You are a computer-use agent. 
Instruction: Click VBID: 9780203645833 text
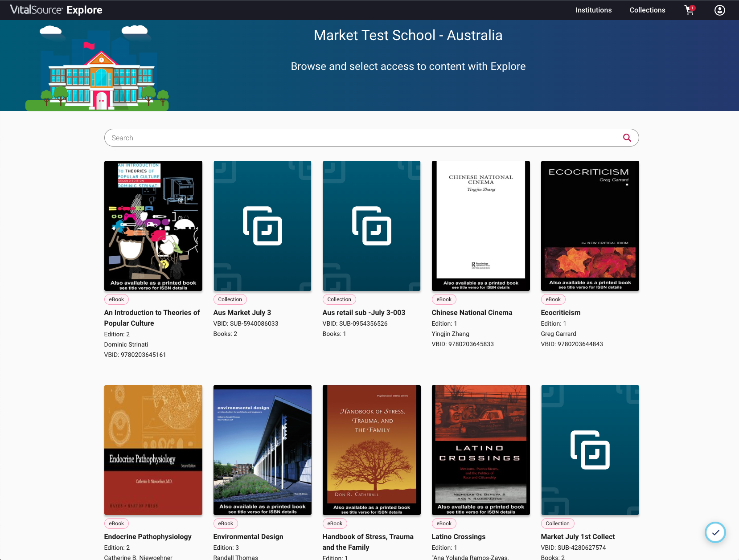tap(463, 344)
